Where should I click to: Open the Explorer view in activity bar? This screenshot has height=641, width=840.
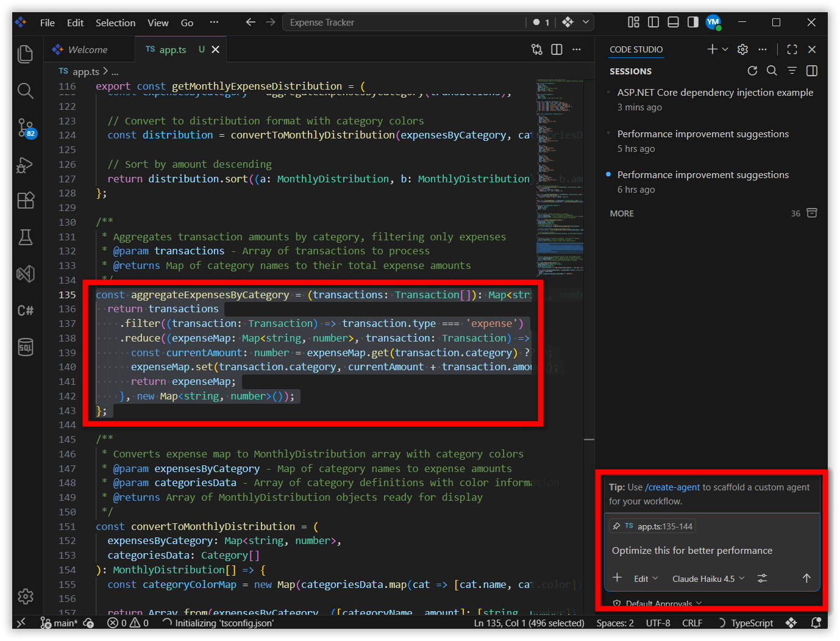click(26, 54)
